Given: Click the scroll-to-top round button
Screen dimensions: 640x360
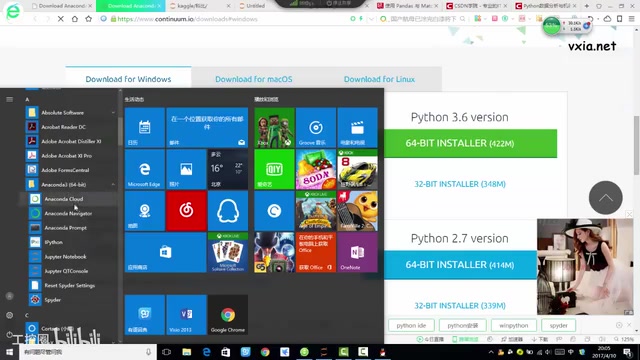Looking at the screenshot, I should 605,198.
